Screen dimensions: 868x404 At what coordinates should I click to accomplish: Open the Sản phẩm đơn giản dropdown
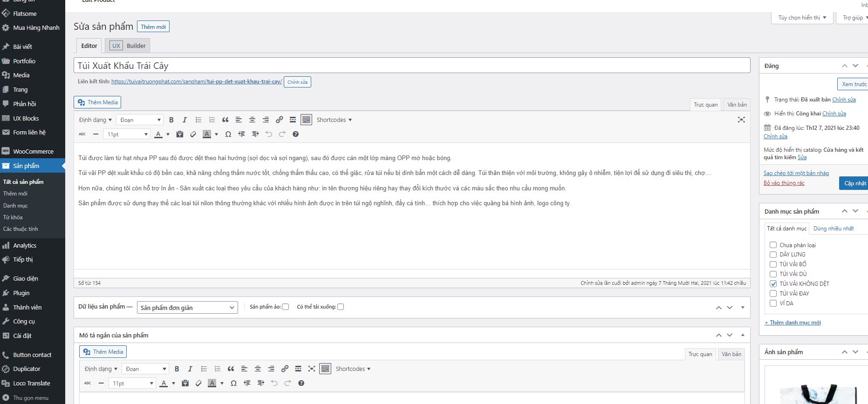tap(187, 308)
